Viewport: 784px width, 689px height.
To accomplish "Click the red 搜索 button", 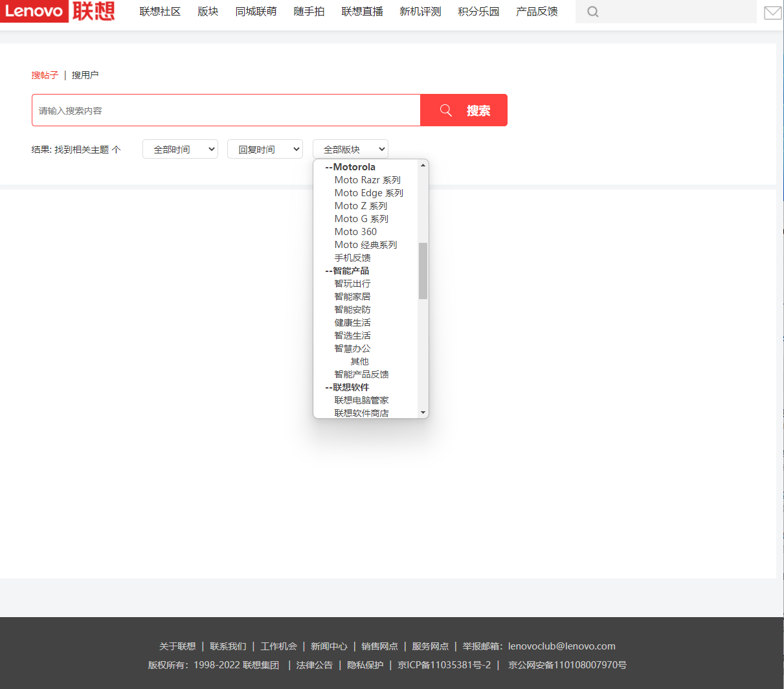I will (x=464, y=110).
